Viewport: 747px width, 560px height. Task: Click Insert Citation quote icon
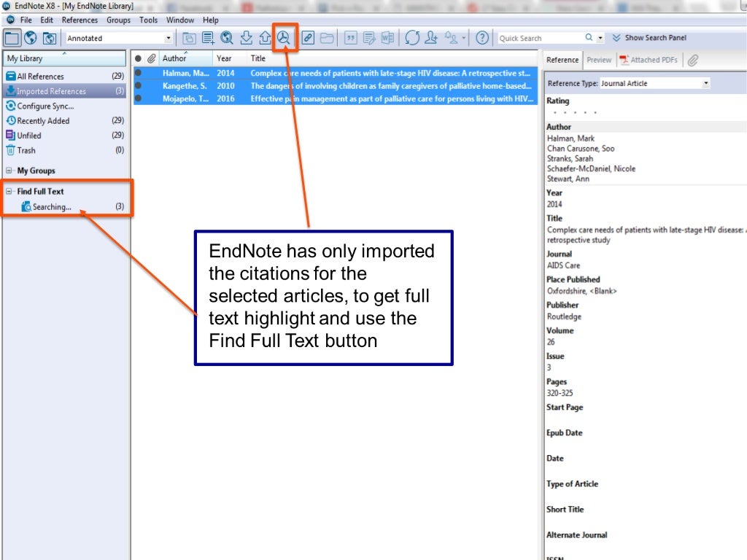pos(351,38)
